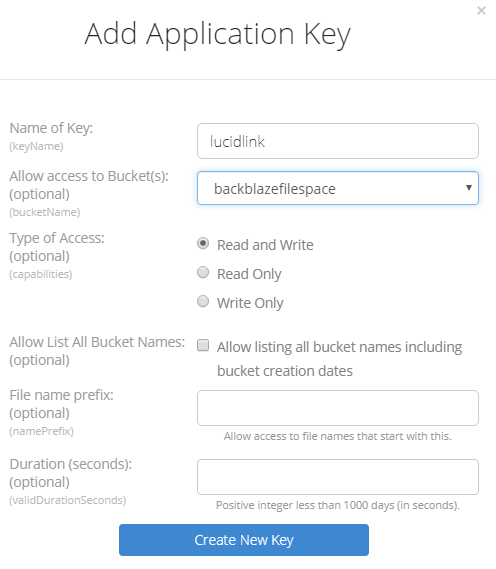Open the backblazefilespace bucket dropdown
Image resolution: width=496 pixels, height=569 pixels.
338,188
